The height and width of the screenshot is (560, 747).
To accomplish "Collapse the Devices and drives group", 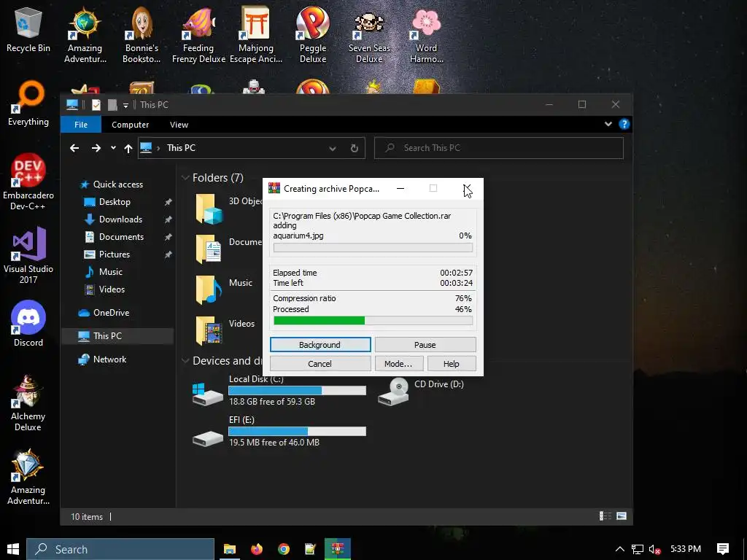I will point(185,360).
